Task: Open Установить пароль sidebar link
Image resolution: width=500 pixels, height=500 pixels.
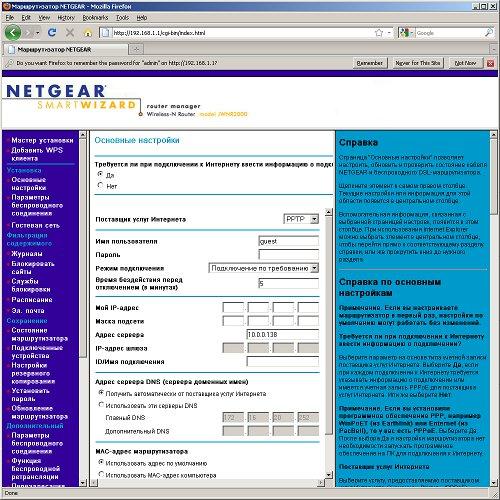Action: (x=30, y=395)
